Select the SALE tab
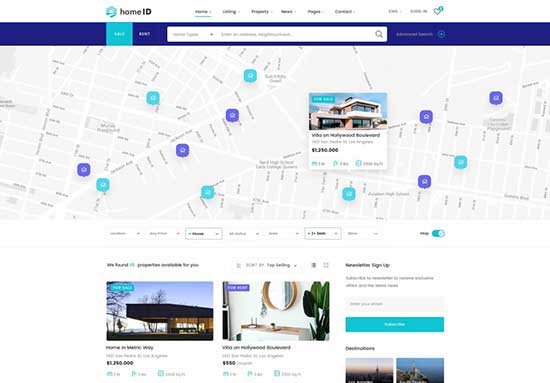 point(119,34)
